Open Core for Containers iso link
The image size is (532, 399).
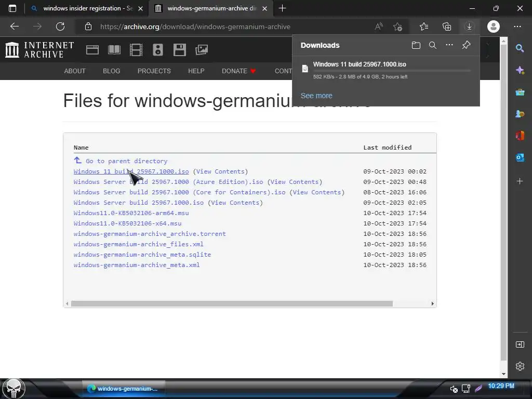[x=179, y=192]
